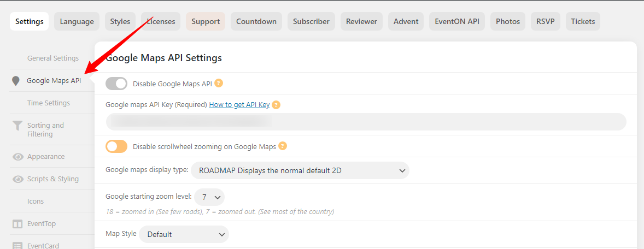Click the map pin icon beside Google Maps API
Screen dimensions: 644x249
point(16,81)
